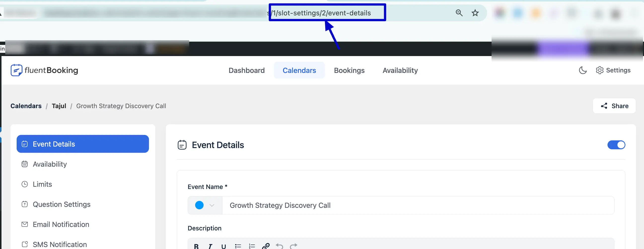Click the Share arrow icon

click(604, 106)
